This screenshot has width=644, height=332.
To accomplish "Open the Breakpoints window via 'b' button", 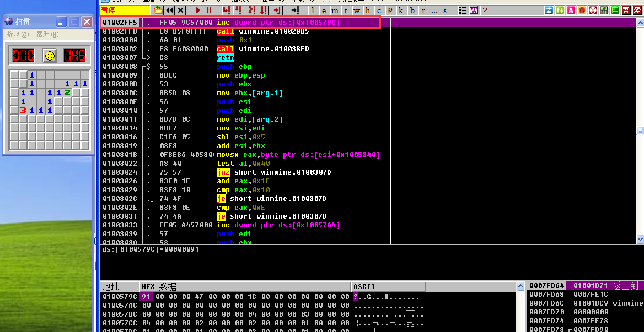I will coord(412,10).
